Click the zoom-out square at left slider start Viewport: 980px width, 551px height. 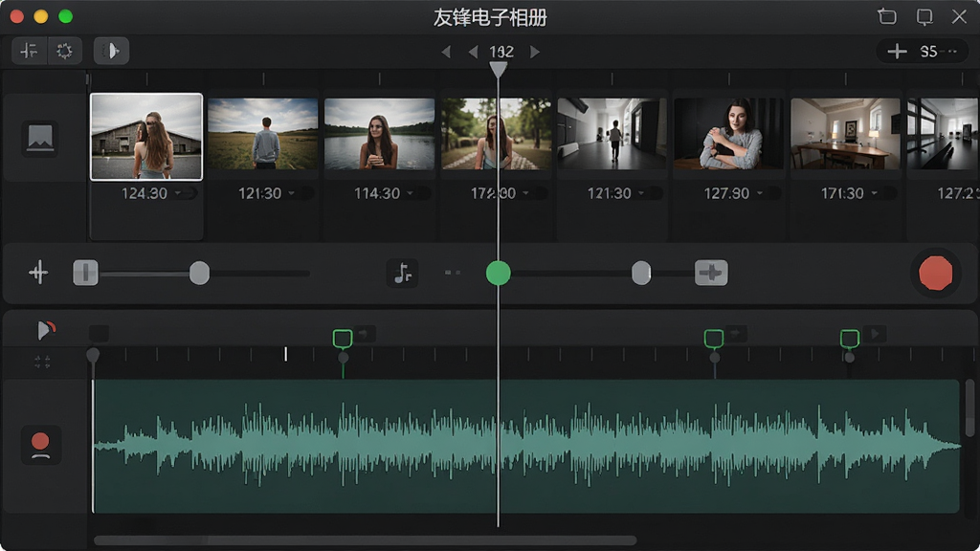(x=85, y=273)
